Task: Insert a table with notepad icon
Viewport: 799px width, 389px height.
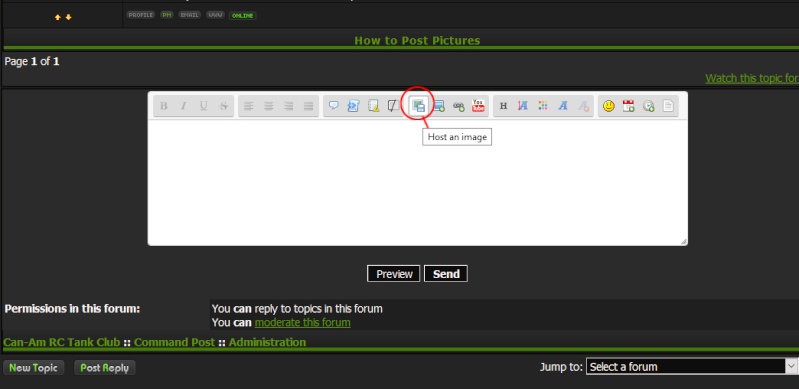Action: tap(374, 106)
